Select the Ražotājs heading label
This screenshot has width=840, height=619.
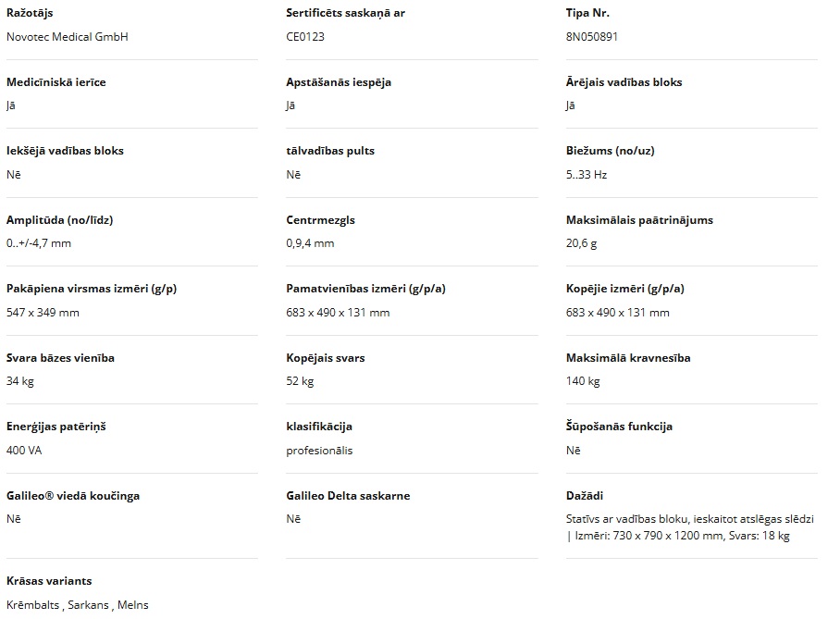click(x=31, y=13)
